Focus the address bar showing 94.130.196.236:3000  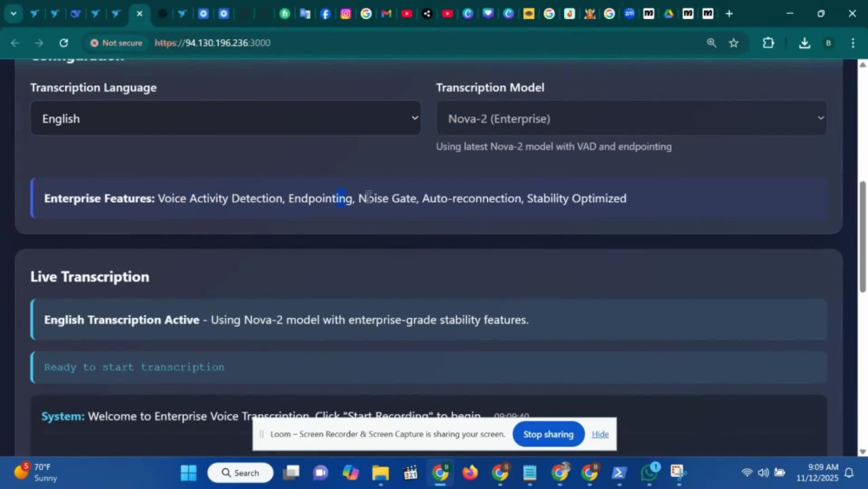[213, 43]
